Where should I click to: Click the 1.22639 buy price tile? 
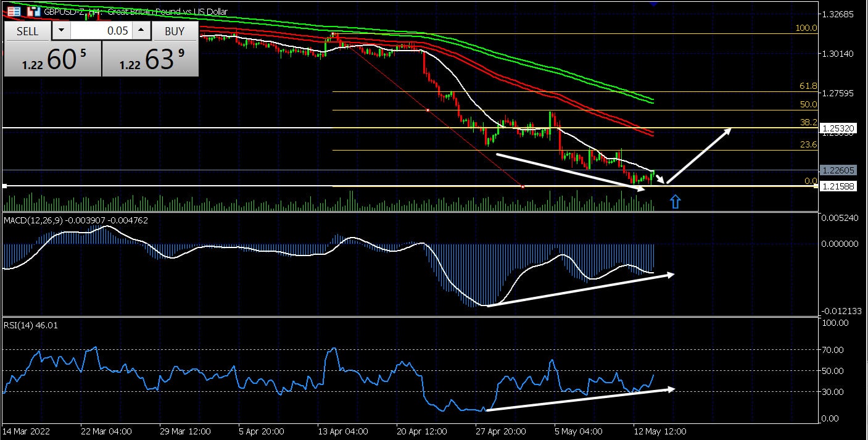pyautogui.click(x=150, y=59)
